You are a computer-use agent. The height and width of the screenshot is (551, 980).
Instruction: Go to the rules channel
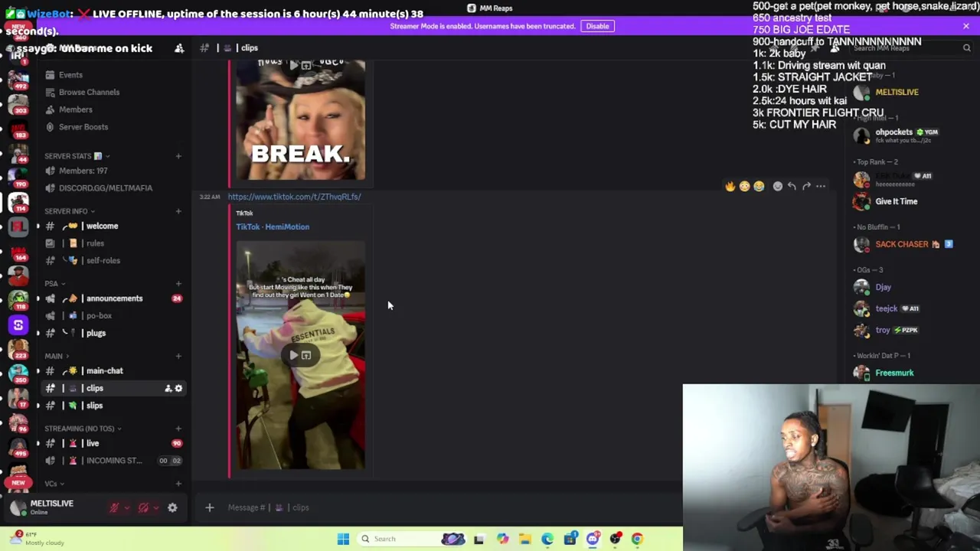(113, 243)
